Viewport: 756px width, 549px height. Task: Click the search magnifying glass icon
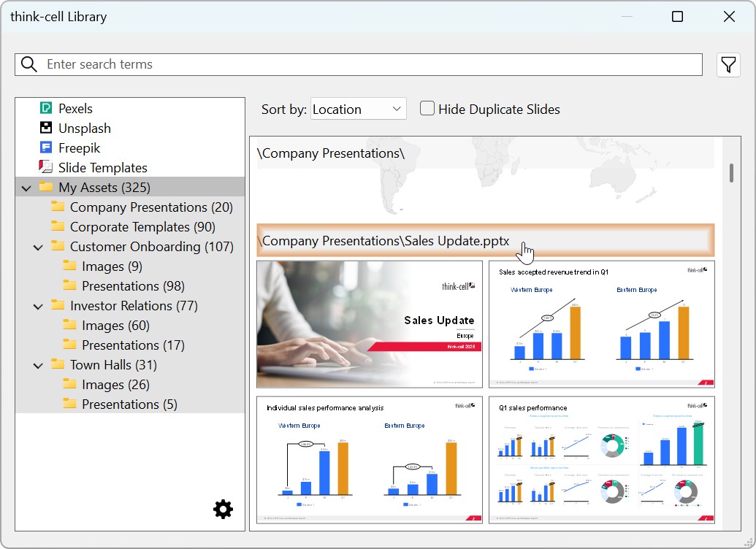point(29,64)
